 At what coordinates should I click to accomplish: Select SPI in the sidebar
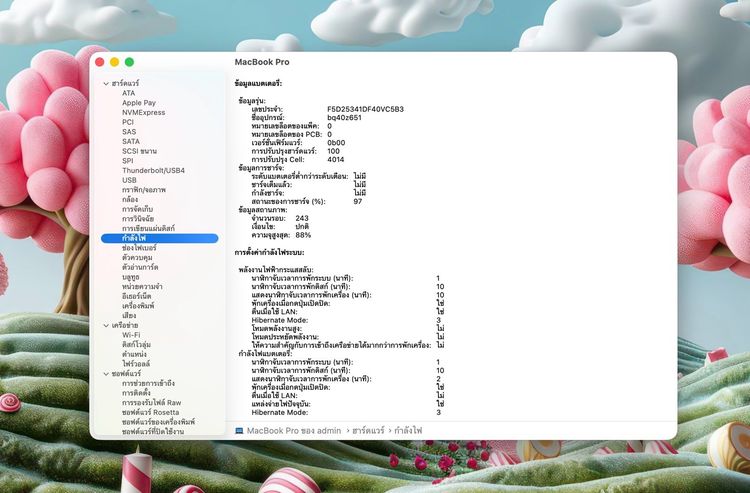128,161
